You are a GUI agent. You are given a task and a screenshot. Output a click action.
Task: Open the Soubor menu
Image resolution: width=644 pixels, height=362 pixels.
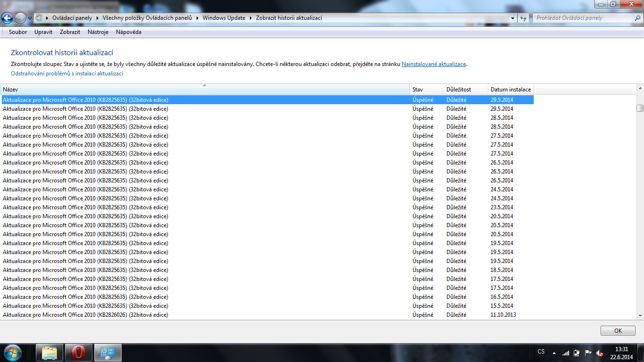(18, 32)
